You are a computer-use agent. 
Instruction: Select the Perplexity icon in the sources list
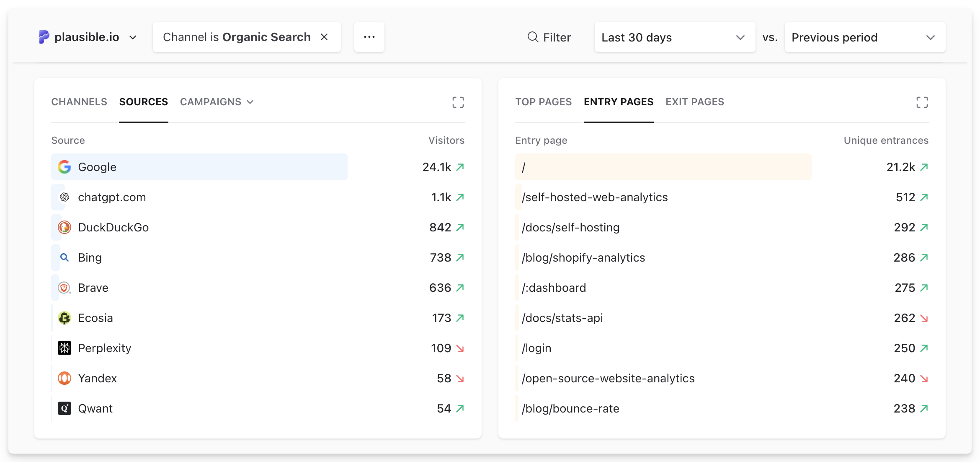tap(64, 348)
